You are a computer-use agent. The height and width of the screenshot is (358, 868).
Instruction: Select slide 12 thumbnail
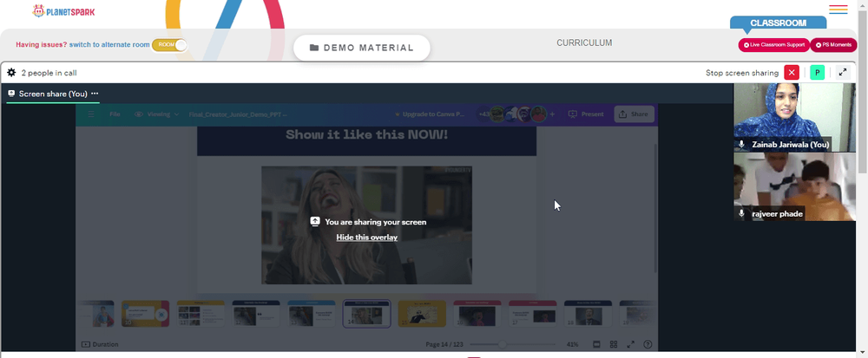pyautogui.click(x=256, y=314)
